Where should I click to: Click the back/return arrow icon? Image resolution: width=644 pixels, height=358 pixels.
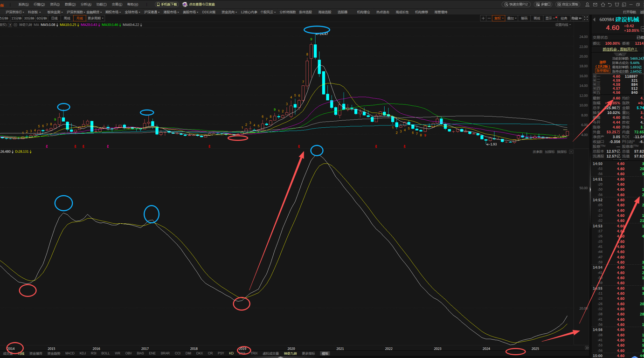(610, 5)
